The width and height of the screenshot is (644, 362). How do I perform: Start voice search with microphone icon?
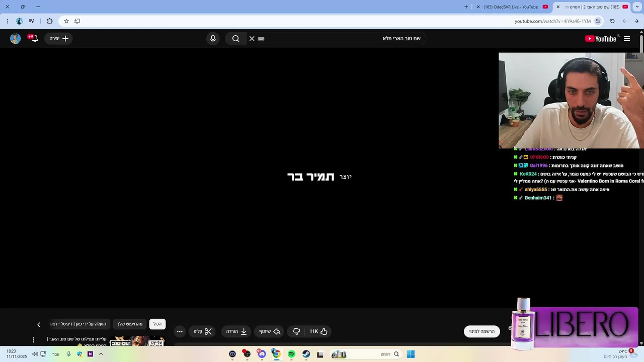pyautogui.click(x=213, y=39)
